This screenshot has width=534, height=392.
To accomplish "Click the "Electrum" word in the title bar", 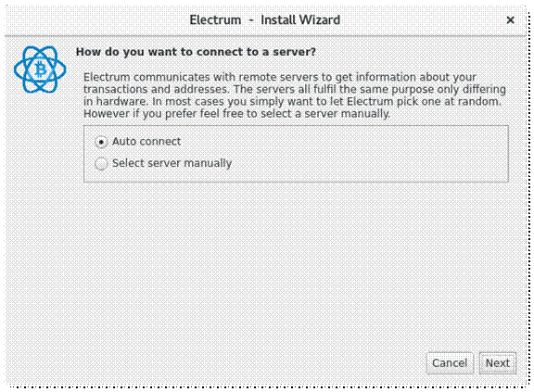I will (215, 20).
